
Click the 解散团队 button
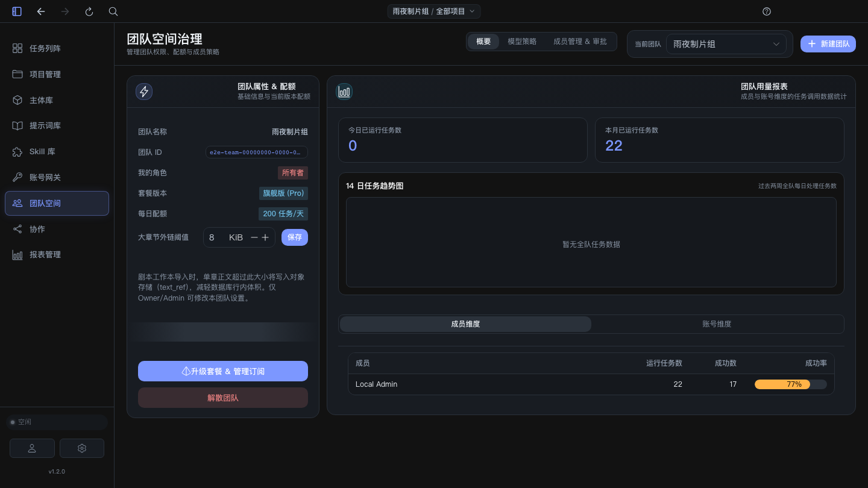click(223, 398)
